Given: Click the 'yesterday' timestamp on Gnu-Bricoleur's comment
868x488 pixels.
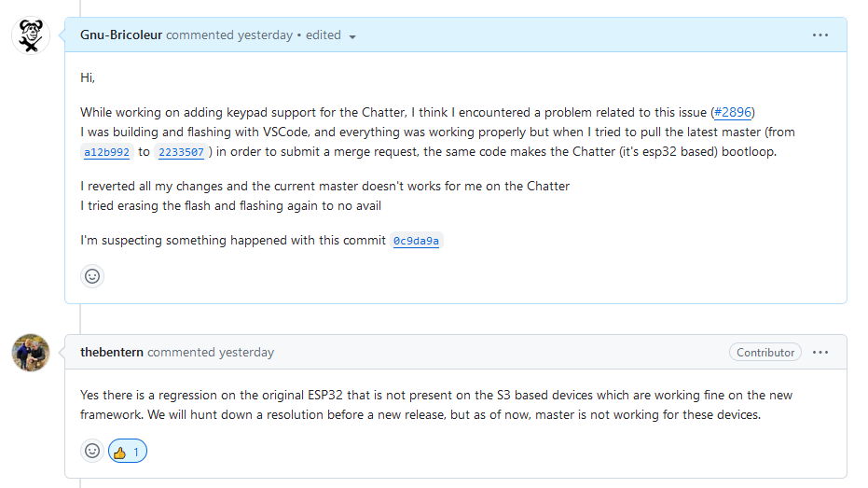Looking at the screenshot, I should 265,35.
